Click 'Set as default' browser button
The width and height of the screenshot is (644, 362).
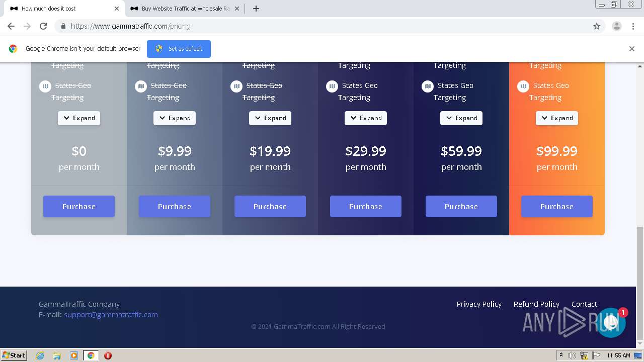coord(179,49)
